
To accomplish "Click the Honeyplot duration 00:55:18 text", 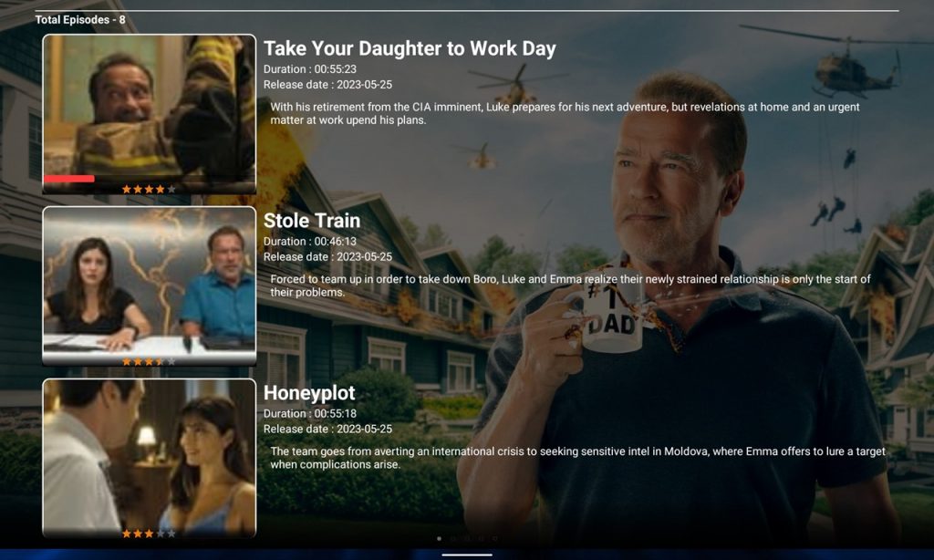I will click(x=310, y=414).
